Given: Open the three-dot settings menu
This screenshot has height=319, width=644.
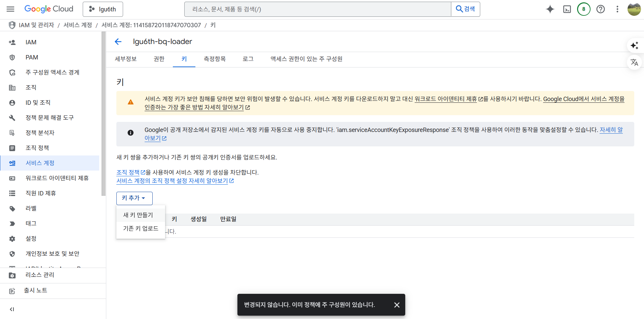Looking at the screenshot, I should (x=617, y=9).
